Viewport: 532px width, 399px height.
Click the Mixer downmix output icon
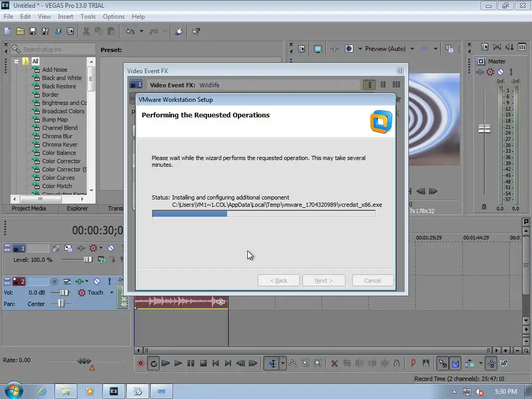497,47
